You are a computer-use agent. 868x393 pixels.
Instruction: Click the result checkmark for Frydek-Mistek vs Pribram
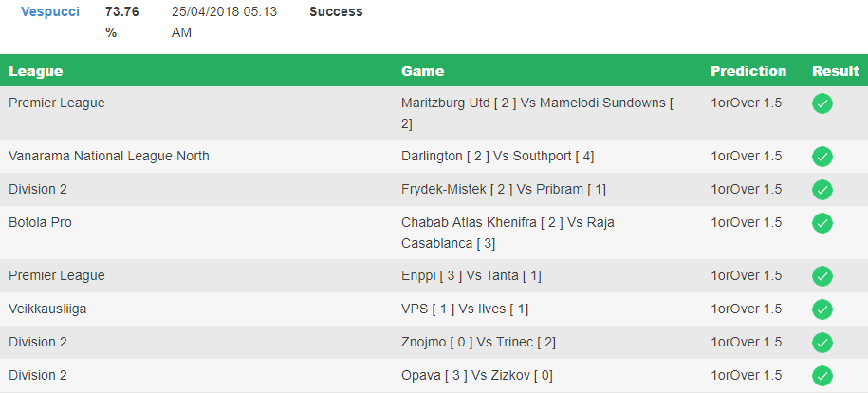pos(822,190)
